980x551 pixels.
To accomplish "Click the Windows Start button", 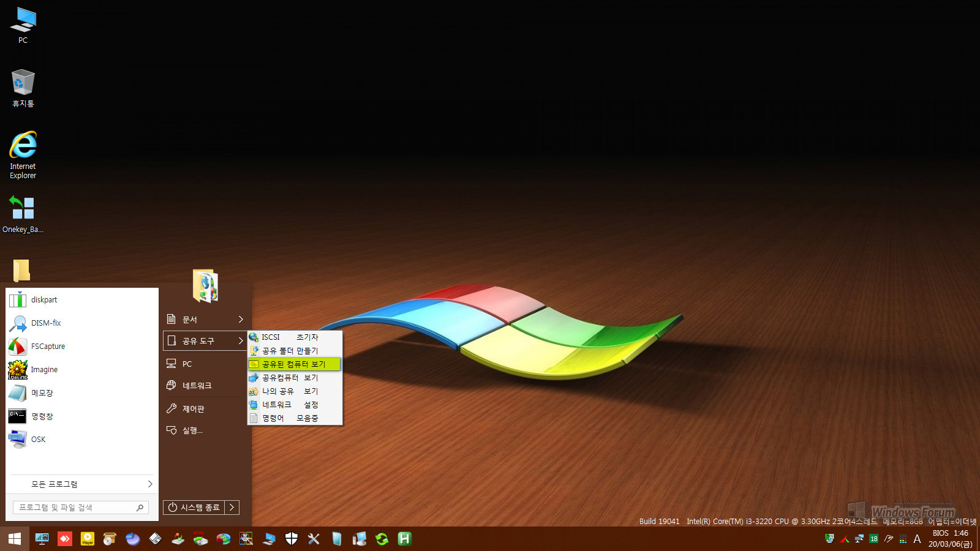I will click(x=15, y=539).
